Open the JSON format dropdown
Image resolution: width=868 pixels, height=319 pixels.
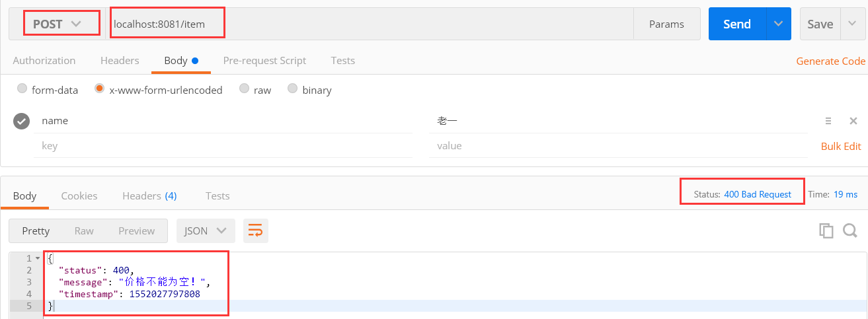(205, 230)
